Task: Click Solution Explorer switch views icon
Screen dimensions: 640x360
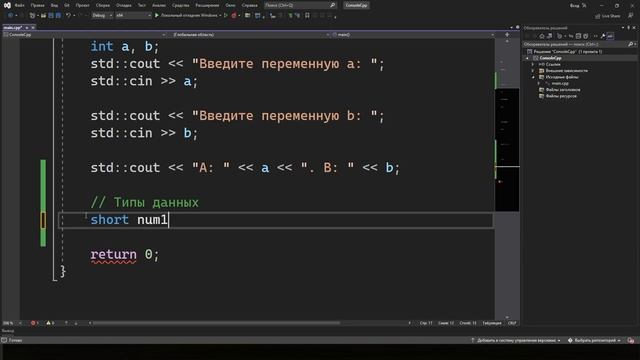Action: [x=549, y=36]
